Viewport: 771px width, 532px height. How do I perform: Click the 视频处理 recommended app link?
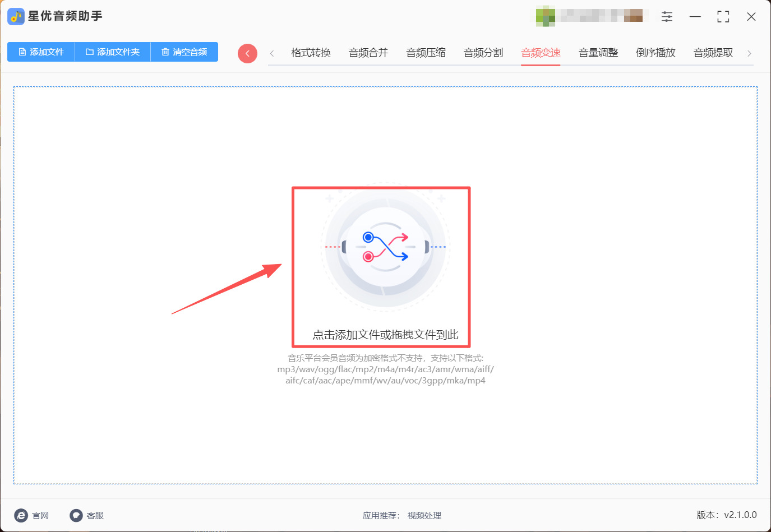click(424, 515)
